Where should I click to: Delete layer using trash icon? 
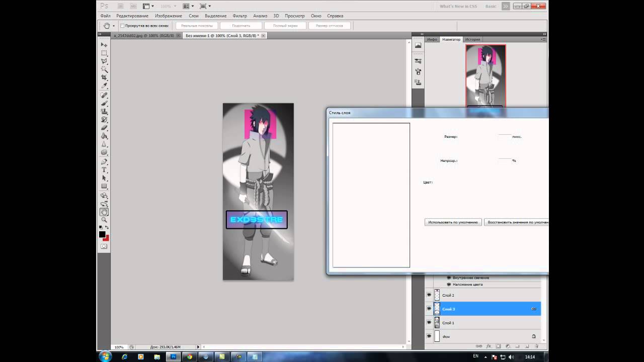(x=537, y=346)
